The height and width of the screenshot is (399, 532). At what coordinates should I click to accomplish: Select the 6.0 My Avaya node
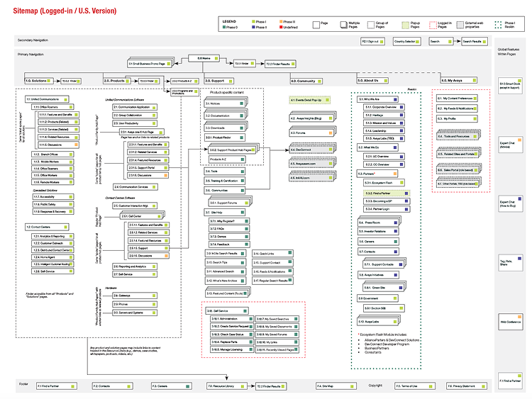pyautogui.click(x=459, y=80)
